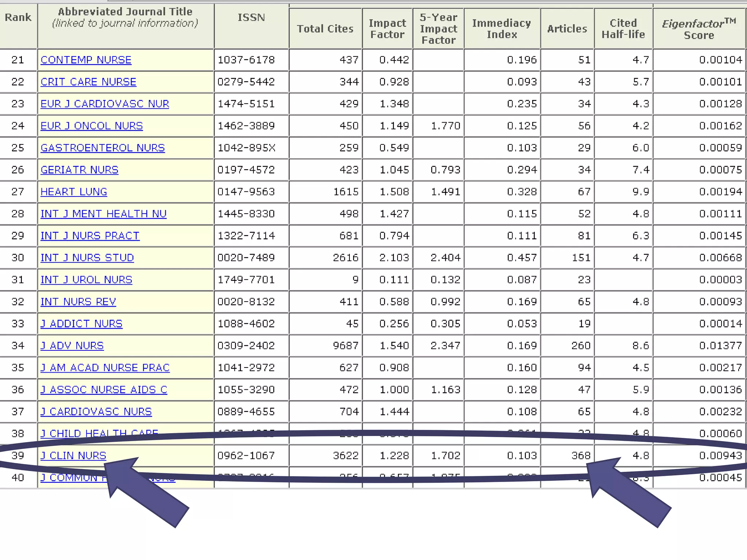The height and width of the screenshot is (560, 747).
Task: Click the INT J NURS STUD link
Action: coord(87,258)
